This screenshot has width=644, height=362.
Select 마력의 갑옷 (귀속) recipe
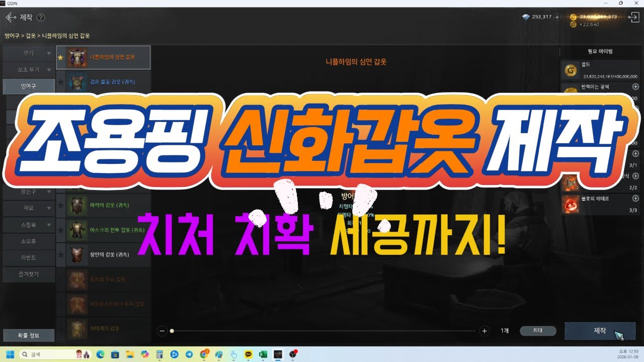(x=103, y=206)
